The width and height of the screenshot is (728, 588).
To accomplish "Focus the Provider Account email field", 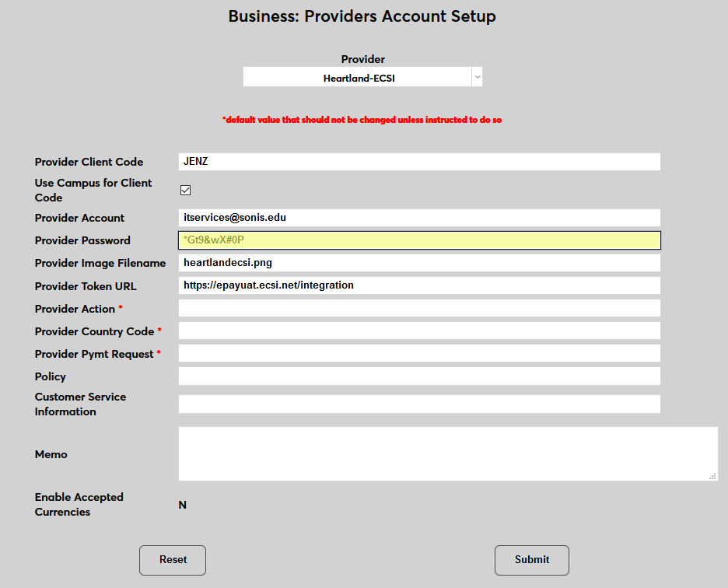I will (419, 218).
